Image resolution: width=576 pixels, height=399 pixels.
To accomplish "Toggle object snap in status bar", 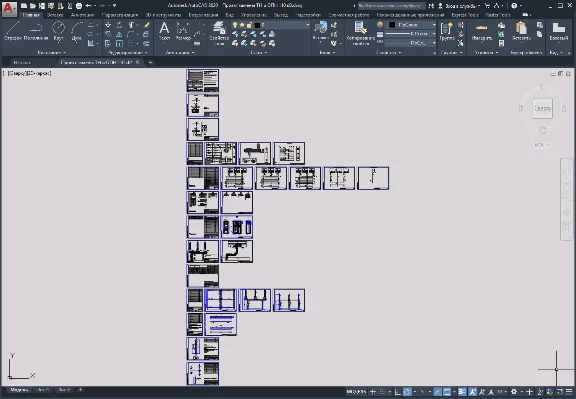I will (x=447, y=392).
